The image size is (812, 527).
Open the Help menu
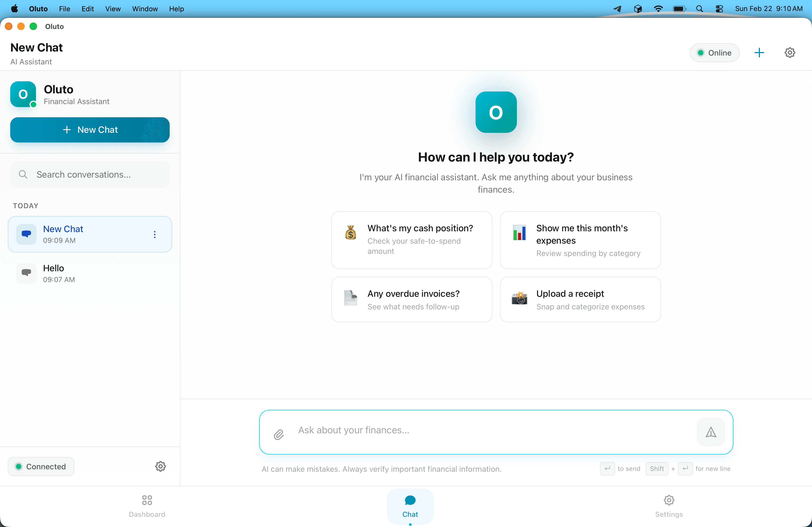click(x=176, y=9)
